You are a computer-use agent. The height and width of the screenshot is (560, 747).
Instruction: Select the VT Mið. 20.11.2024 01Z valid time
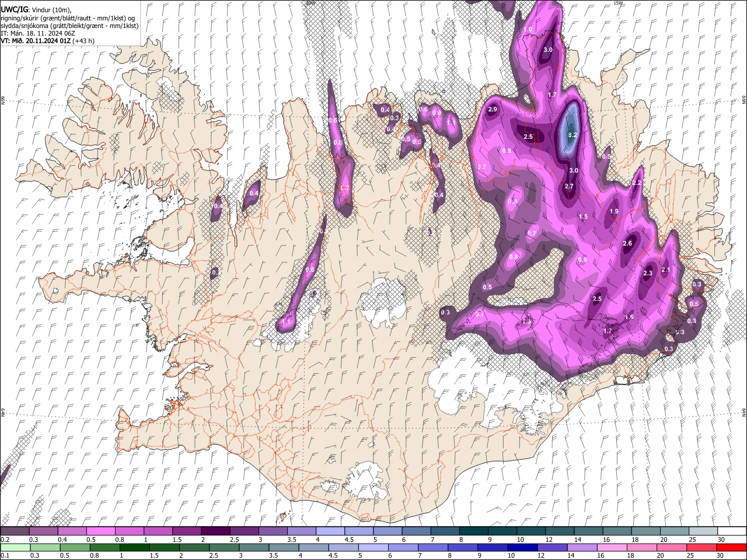click(36, 41)
